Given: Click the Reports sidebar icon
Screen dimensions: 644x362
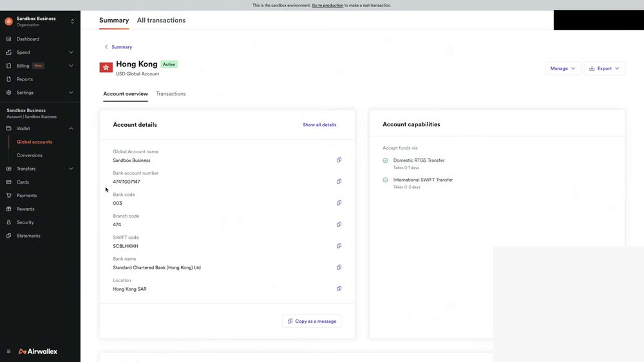Looking at the screenshot, I should pyautogui.click(x=8, y=79).
